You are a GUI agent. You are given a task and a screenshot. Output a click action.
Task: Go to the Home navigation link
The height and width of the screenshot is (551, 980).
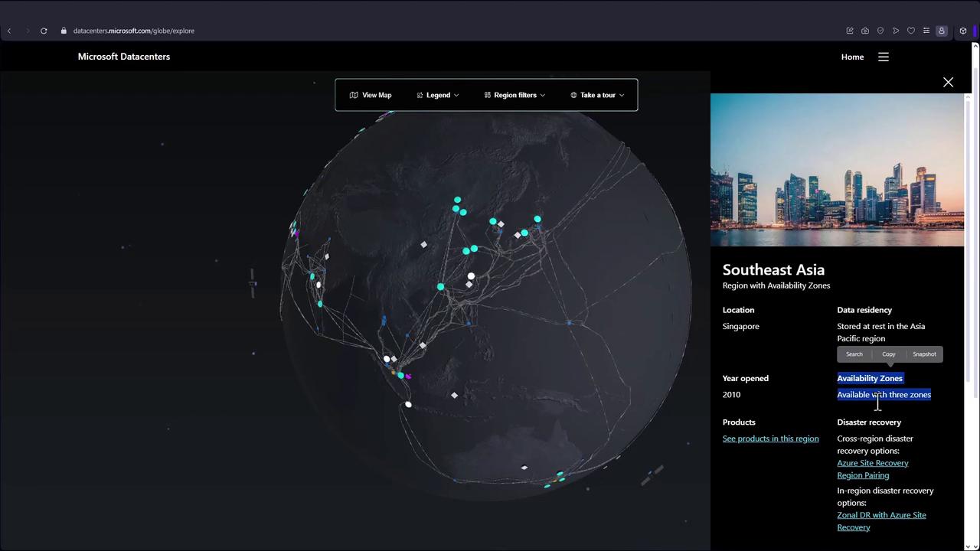[x=852, y=57]
